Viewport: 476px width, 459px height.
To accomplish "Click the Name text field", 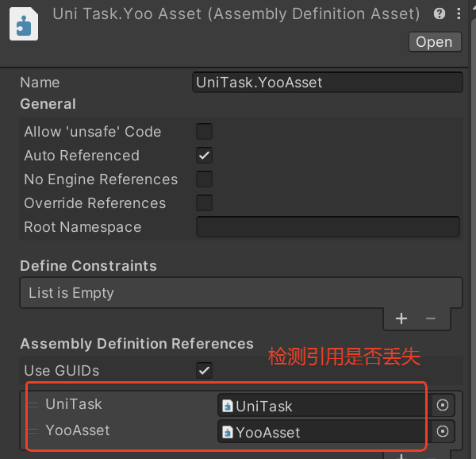I will (x=328, y=83).
